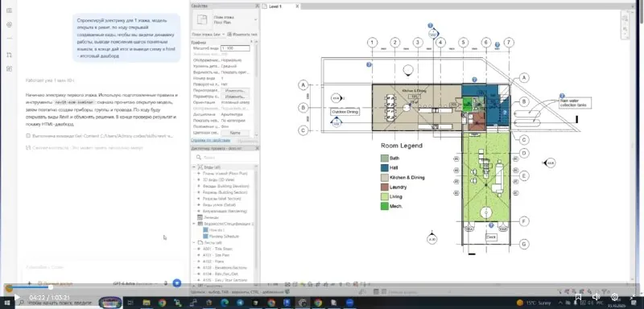The height and width of the screenshot is (309, 644).
Task: Open File Explorer from the taskbar
Action: pos(147,303)
